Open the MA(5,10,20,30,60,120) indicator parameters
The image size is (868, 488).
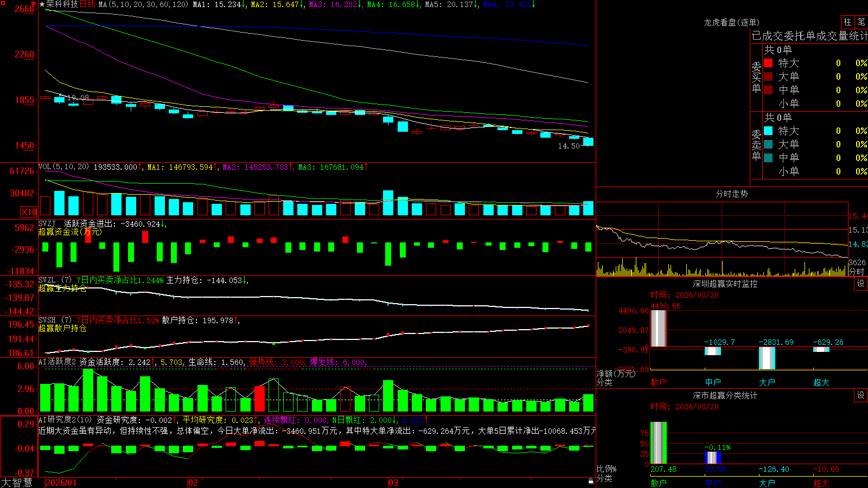click(x=143, y=4)
